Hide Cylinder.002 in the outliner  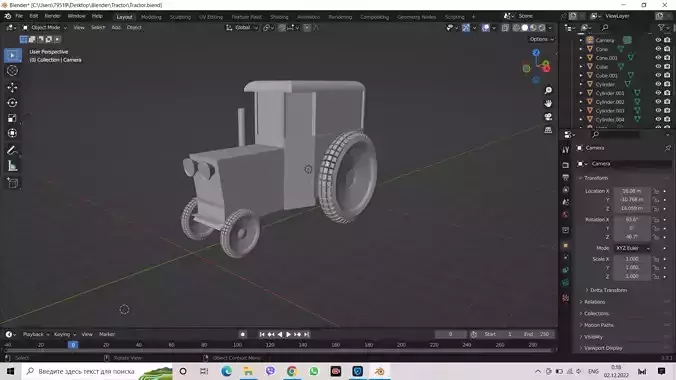coord(658,102)
